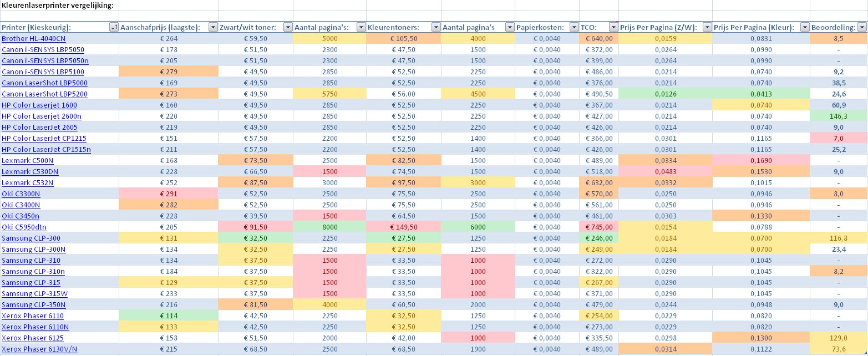Open the Oki C3300N link

[21, 194]
